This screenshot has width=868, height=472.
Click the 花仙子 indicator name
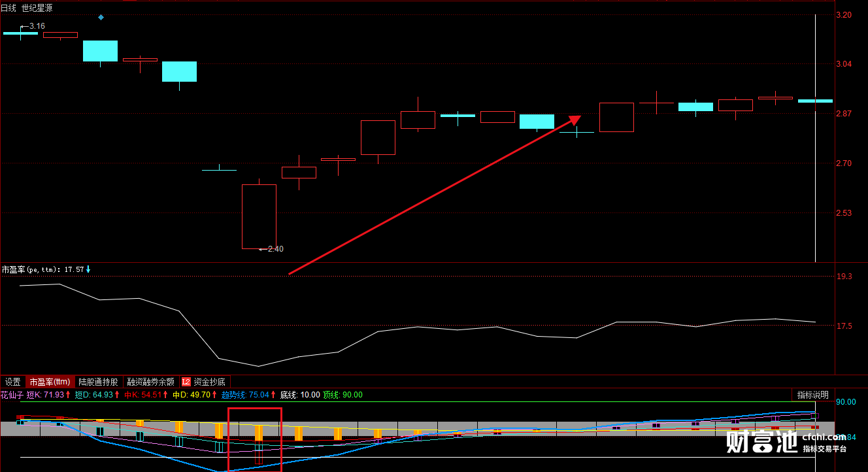(x=12, y=395)
